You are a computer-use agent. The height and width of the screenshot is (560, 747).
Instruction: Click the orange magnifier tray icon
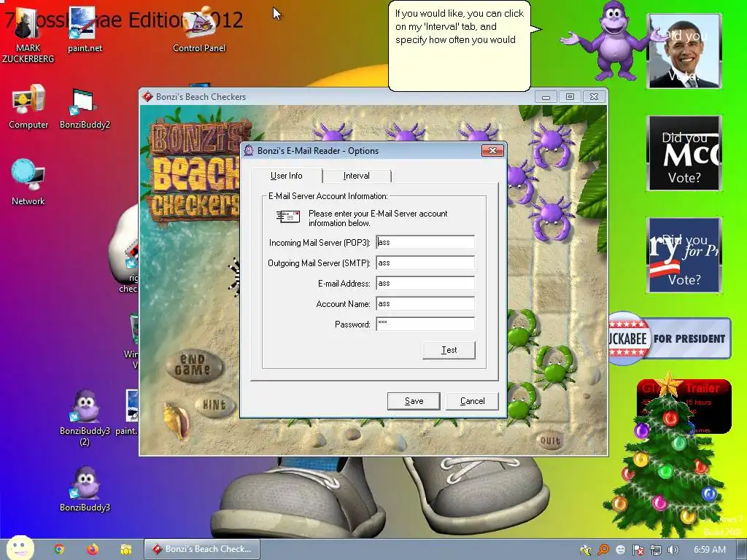click(603, 550)
